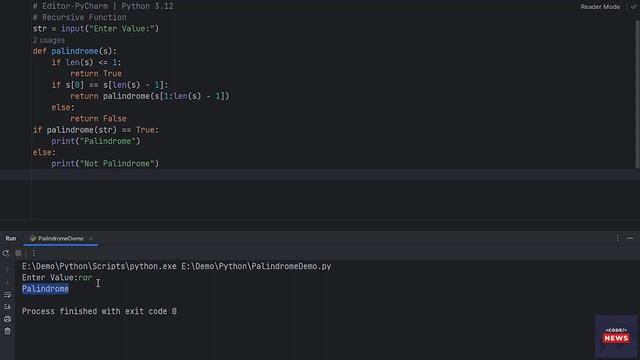Click 'Process finished with exit code 0'
This screenshot has width=640, height=360.
(99, 311)
